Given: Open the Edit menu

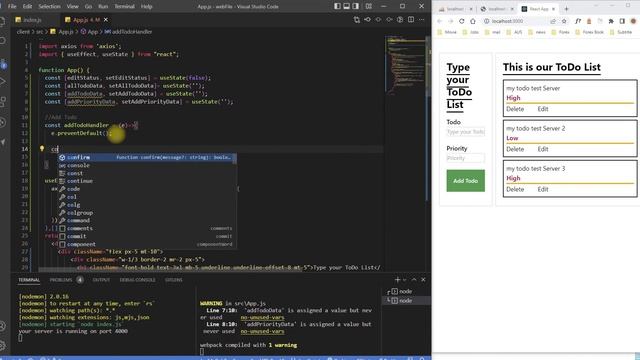Looking at the screenshot, I should tap(27, 7).
